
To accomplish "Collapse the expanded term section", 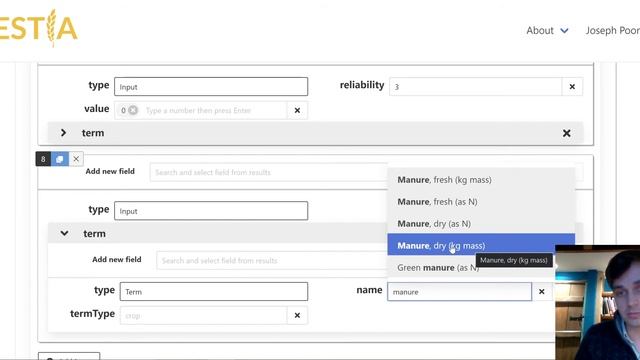I will tap(64, 233).
